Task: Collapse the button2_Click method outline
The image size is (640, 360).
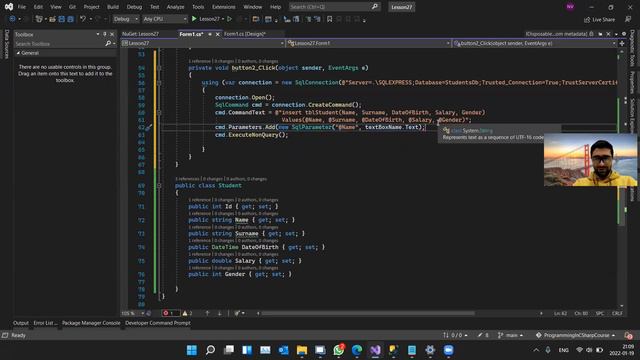Action: (159, 68)
